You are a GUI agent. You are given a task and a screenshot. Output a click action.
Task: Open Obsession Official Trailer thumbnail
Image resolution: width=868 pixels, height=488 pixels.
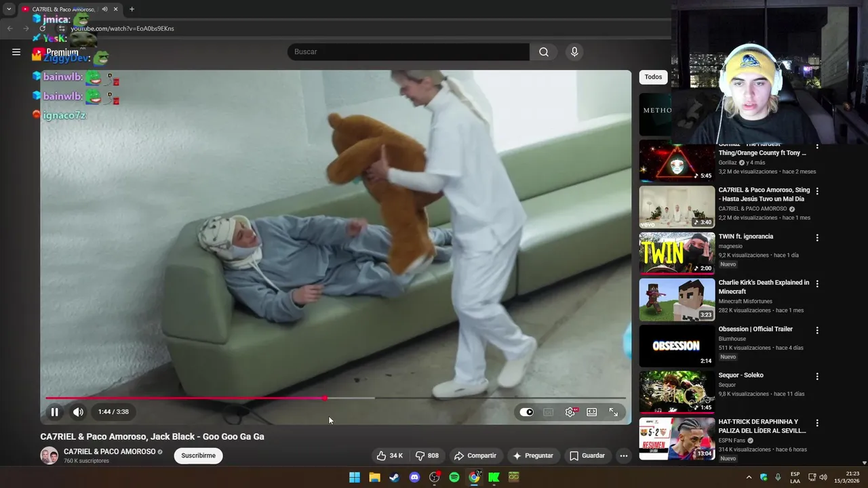(x=677, y=346)
